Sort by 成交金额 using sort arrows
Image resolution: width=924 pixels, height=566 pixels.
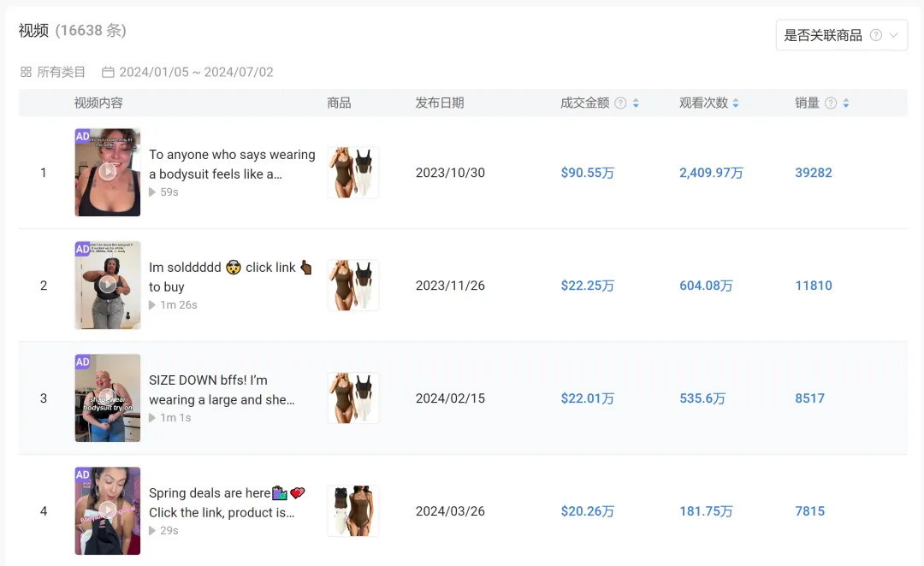pyautogui.click(x=636, y=103)
